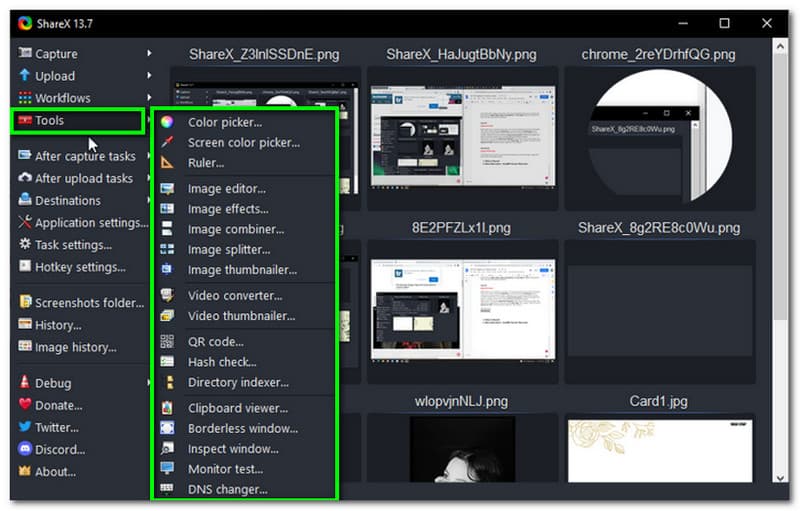Image resolution: width=800 pixels, height=511 pixels.
Task: Click the DNS changer icon
Action: (167, 489)
